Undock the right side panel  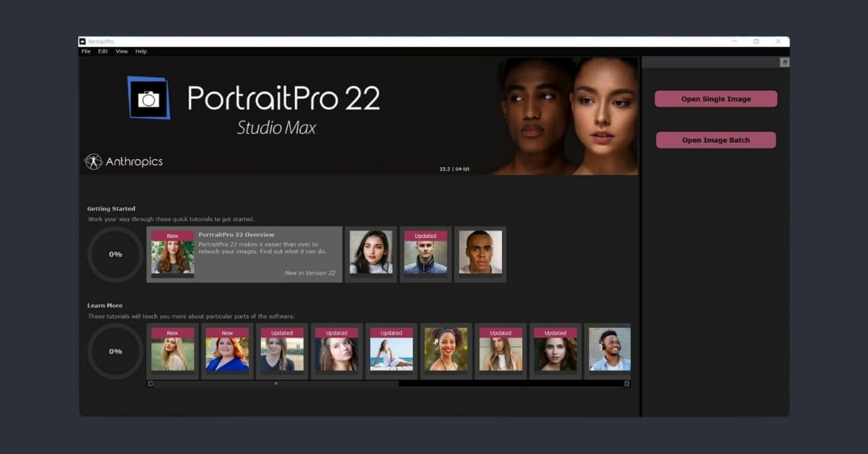tap(784, 63)
